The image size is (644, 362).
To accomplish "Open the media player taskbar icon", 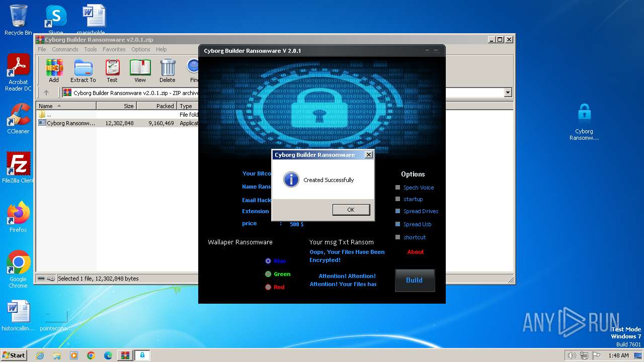I will [x=74, y=355].
